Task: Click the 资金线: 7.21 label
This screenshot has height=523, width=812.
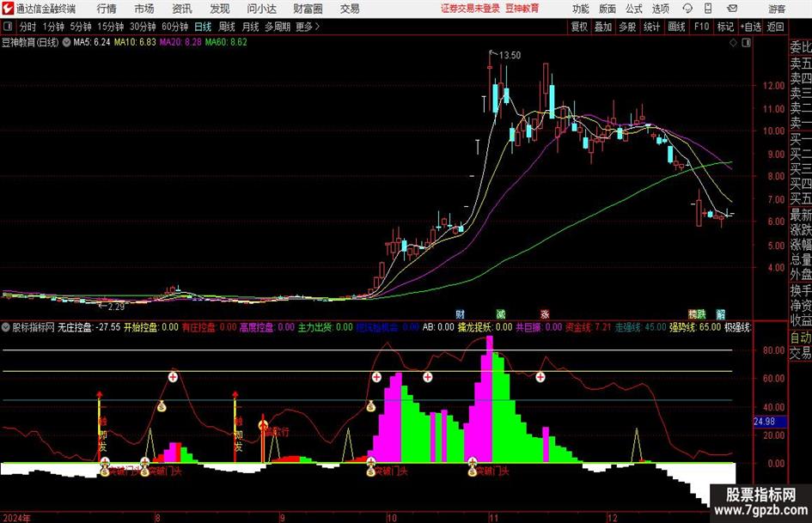Action: 588,327
